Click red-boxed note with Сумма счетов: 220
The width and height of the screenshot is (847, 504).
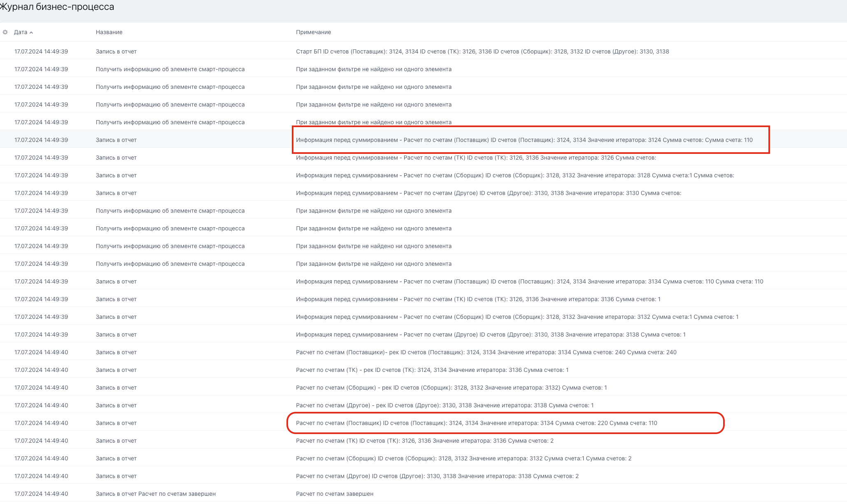pyautogui.click(x=476, y=423)
